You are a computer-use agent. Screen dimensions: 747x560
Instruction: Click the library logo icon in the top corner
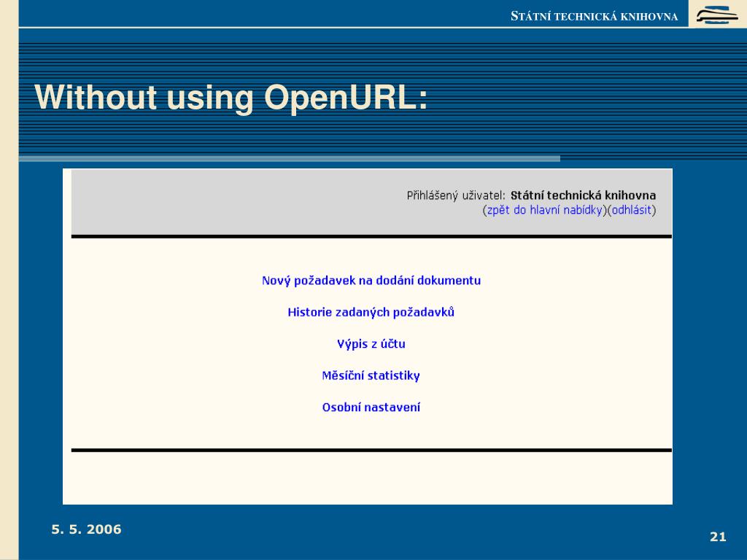click(x=717, y=15)
